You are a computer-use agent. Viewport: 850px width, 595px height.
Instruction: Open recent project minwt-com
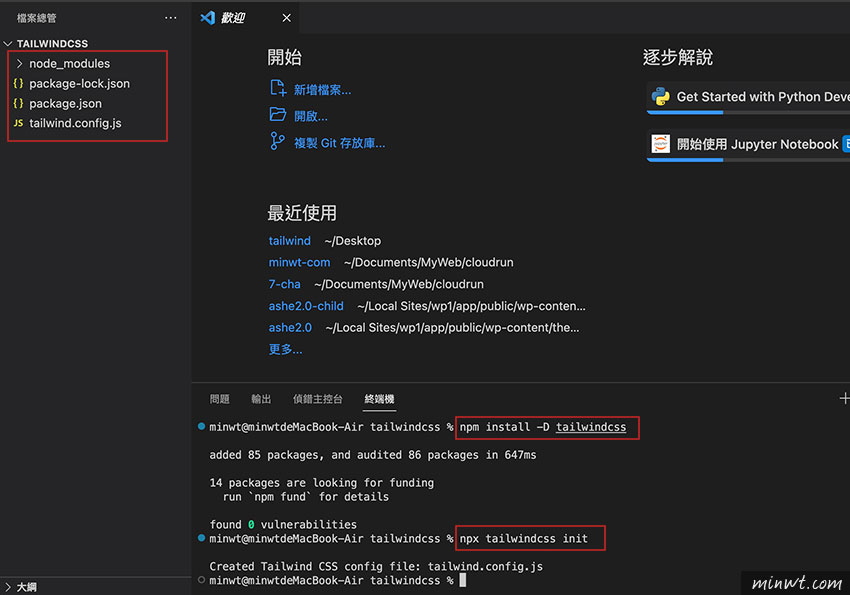click(299, 262)
